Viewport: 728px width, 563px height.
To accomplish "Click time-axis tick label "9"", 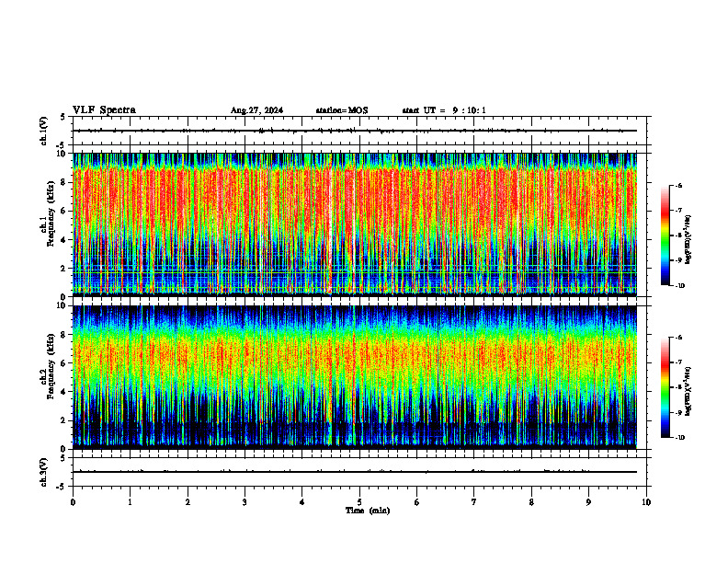I will [x=588, y=502].
